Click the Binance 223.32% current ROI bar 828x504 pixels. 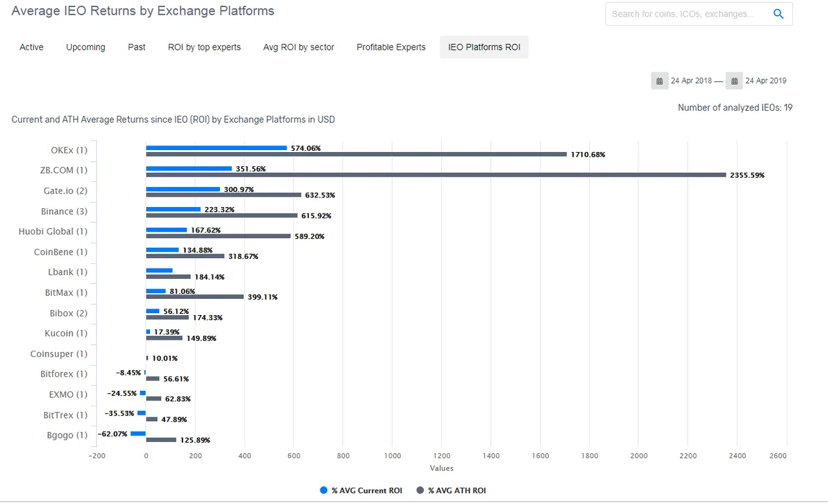point(173,209)
